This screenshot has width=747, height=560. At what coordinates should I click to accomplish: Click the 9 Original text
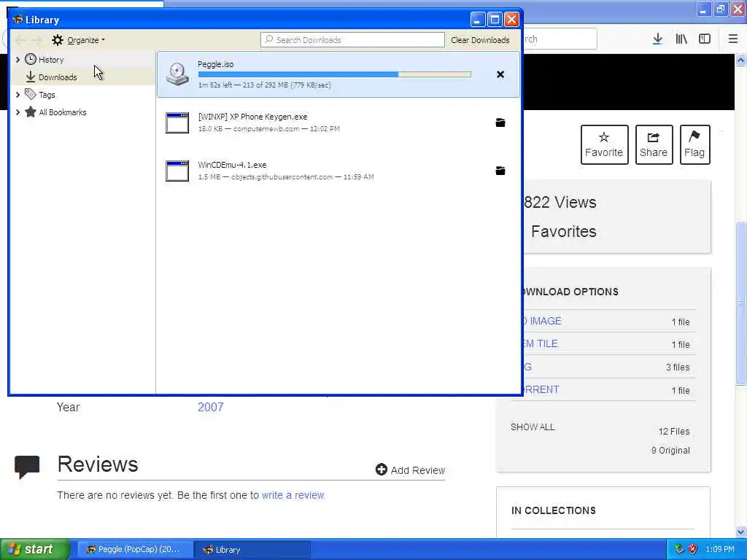click(671, 450)
